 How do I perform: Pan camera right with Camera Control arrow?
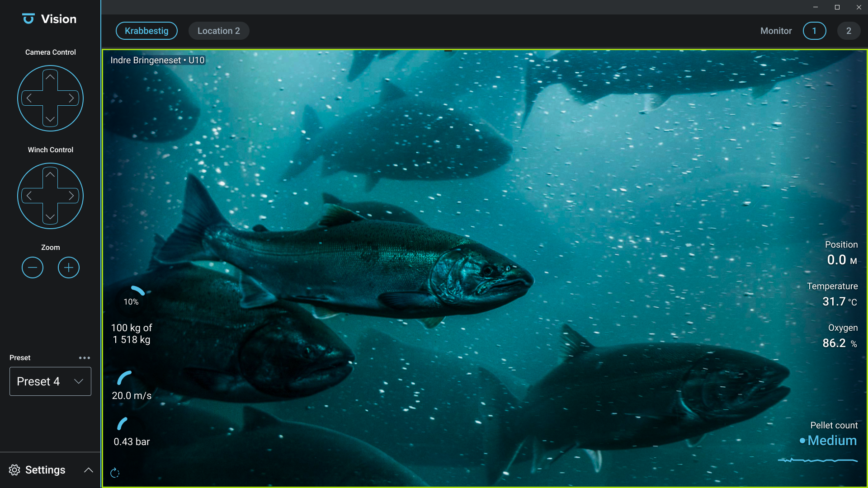(71, 98)
